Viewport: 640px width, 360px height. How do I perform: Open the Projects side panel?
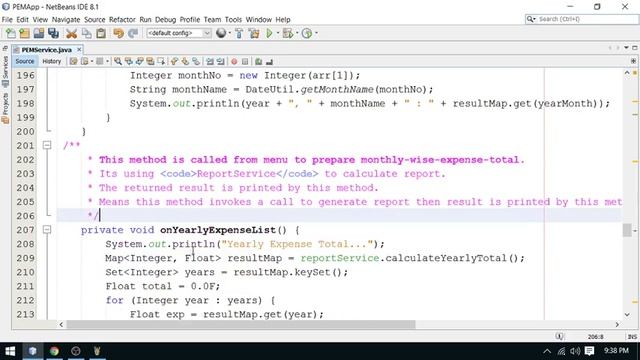pyautogui.click(x=5, y=108)
